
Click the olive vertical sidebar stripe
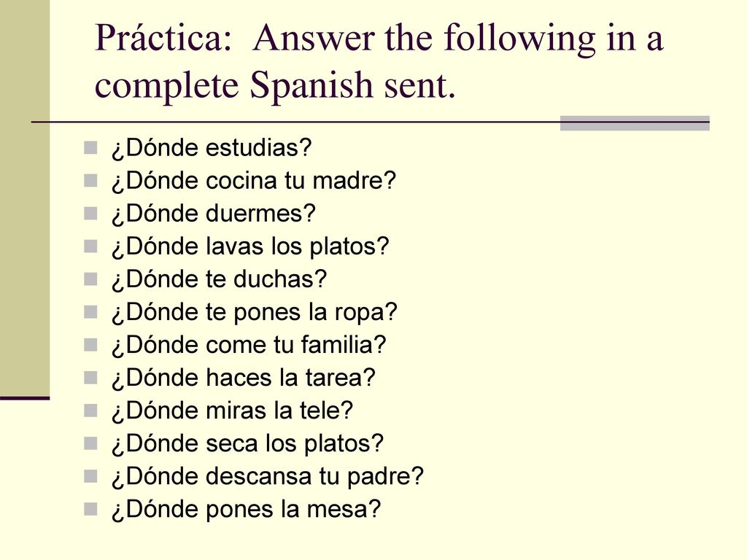(25, 198)
